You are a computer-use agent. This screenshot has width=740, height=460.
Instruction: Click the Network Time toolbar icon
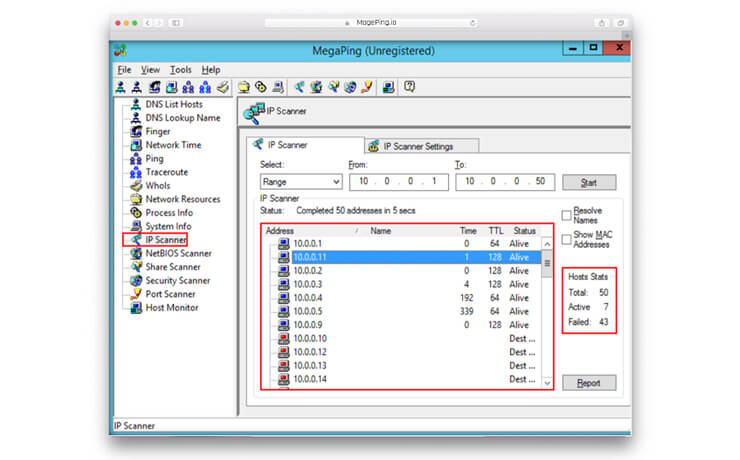click(171, 87)
